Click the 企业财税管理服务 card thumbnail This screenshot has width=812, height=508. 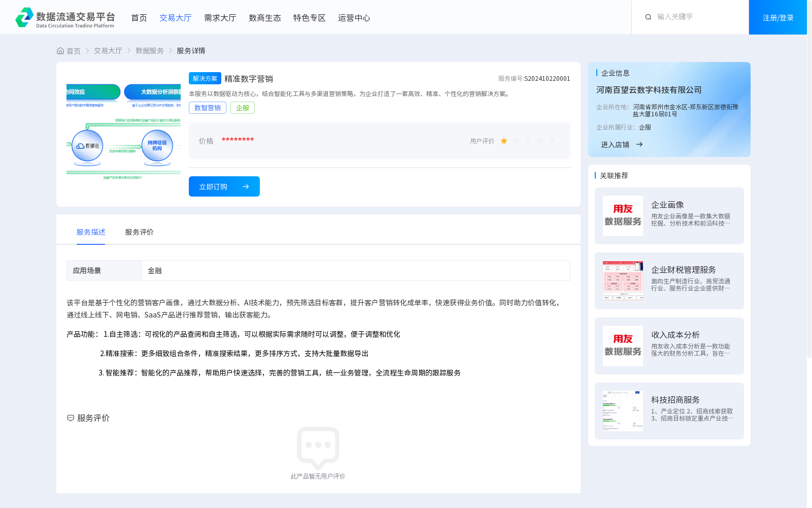pyautogui.click(x=623, y=281)
